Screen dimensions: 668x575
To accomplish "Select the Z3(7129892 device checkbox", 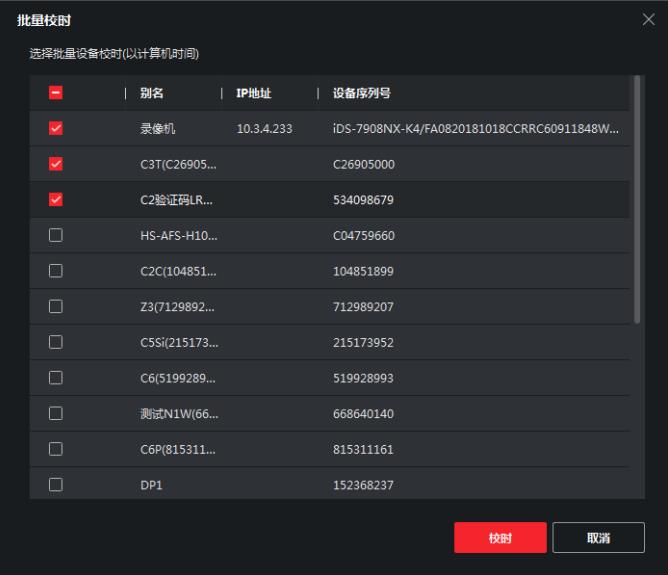I will coord(55,307).
